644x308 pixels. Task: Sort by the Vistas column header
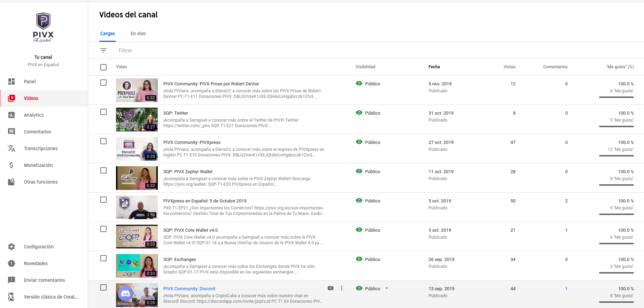pos(509,67)
